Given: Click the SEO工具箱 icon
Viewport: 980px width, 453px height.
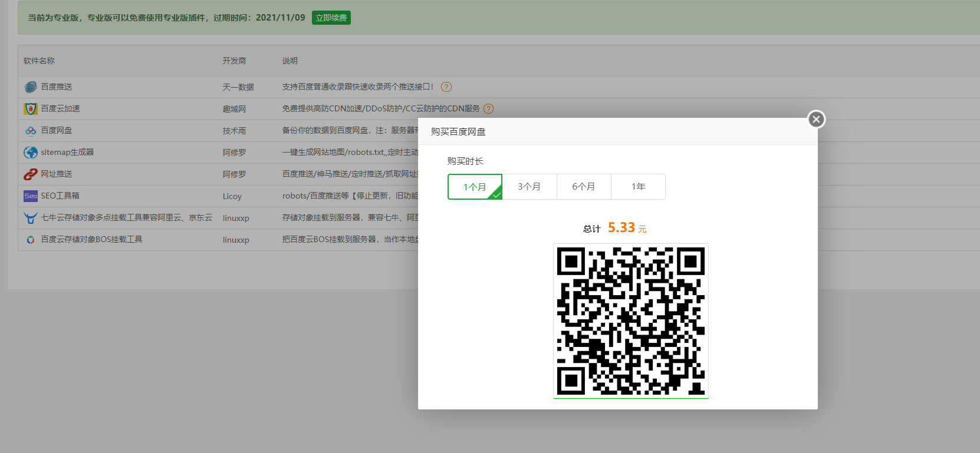Looking at the screenshot, I should (31, 196).
